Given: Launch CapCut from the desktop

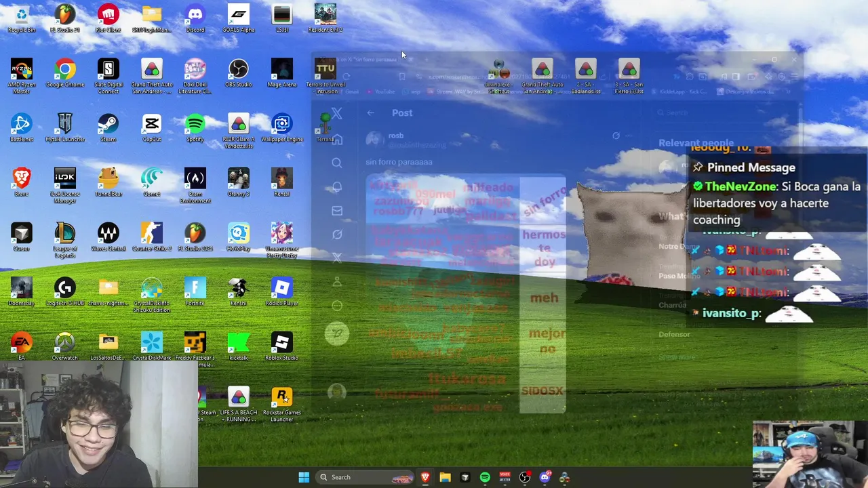Looking at the screenshot, I should [x=152, y=128].
